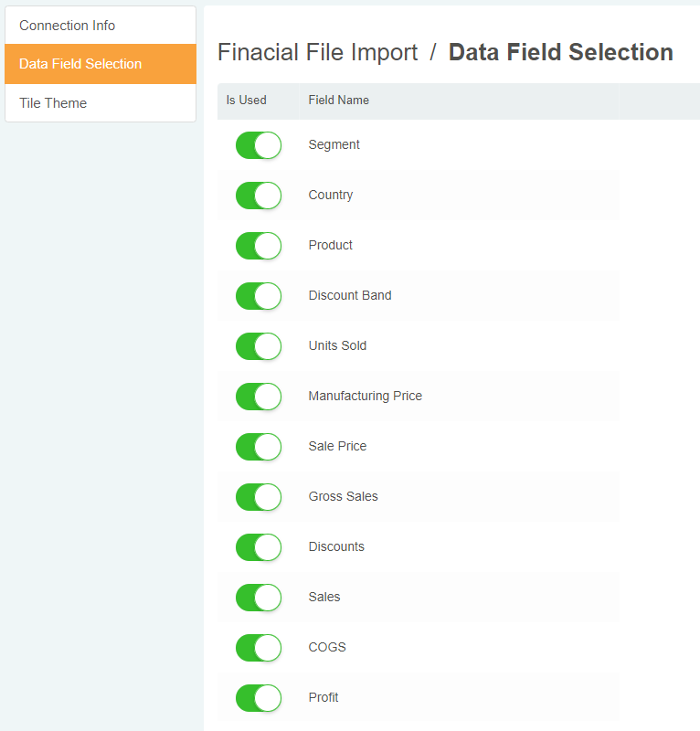Switch off the Sales field toggle
Screen dimensions: 700x731
[258, 598]
